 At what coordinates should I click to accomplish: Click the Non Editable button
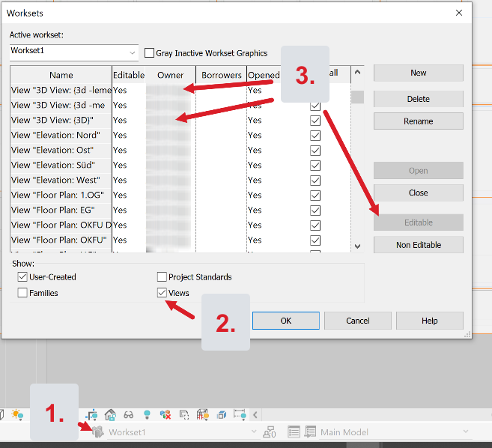(x=419, y=245)
